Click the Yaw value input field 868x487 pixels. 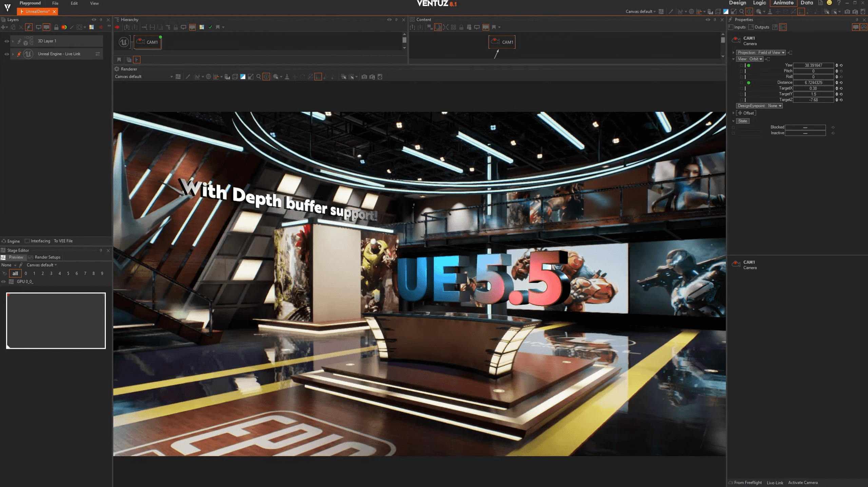pyautogui.click(x=813, y=65)
